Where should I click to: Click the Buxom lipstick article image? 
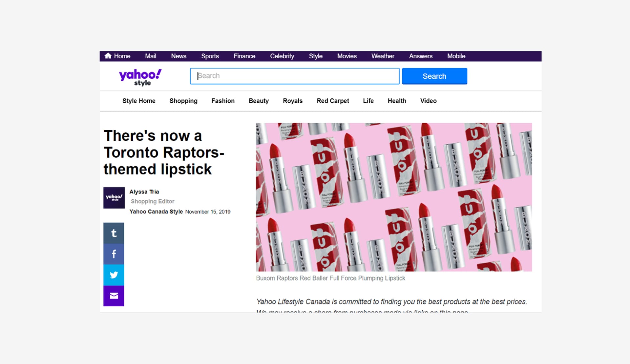394,197
